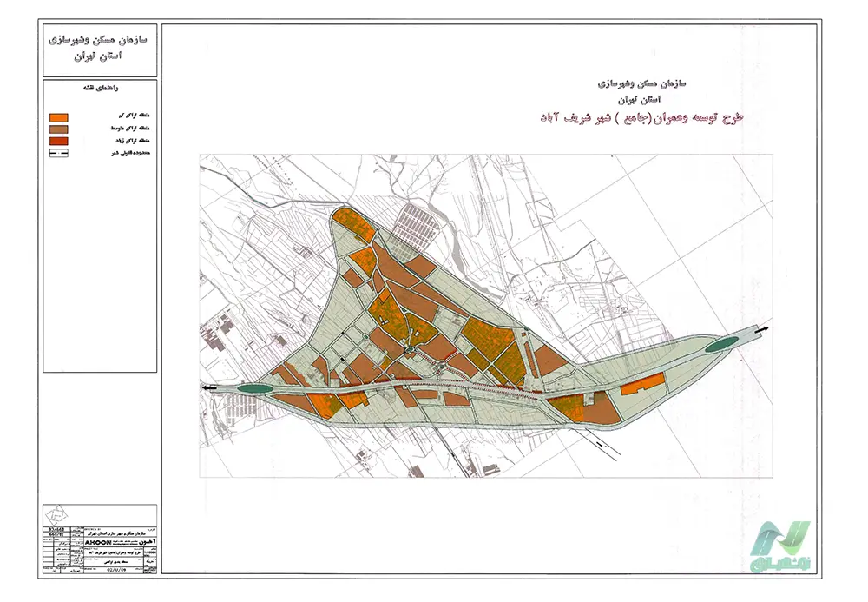Click the green oval at the map's east entrance
This screenshot has width=868, height=602.
click(x=720, y=346)
